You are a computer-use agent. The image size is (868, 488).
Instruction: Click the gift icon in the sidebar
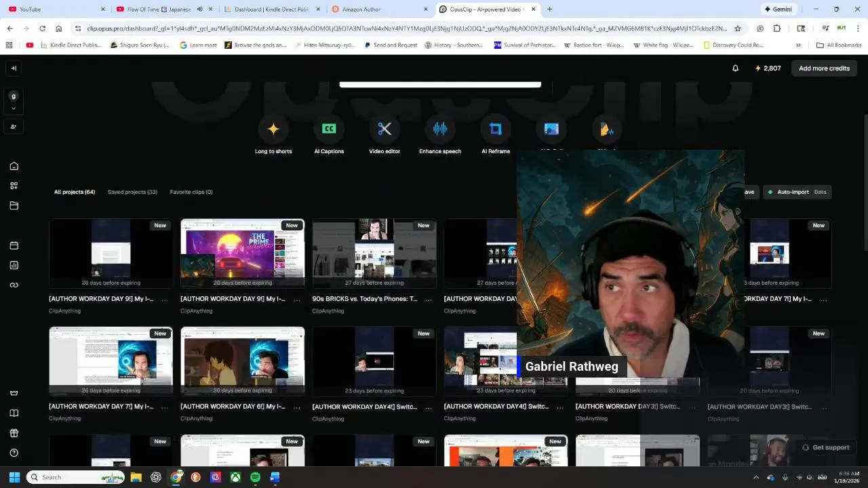(x=14, y=433)
